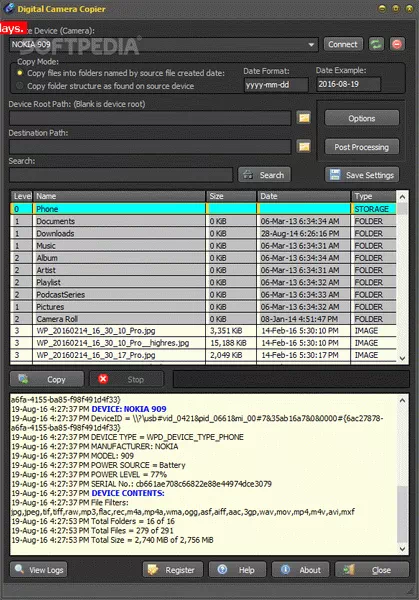The width and height of the screenshot is (419, 600).
Task: Click the Device Root Path input
Action: [150, 118]
